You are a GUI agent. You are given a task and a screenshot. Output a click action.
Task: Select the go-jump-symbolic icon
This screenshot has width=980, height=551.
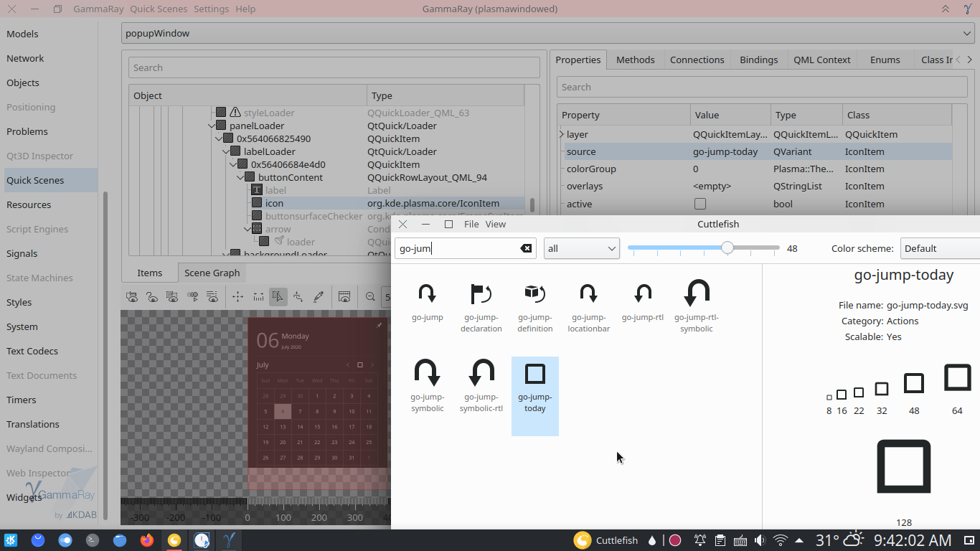click(427, 386)
